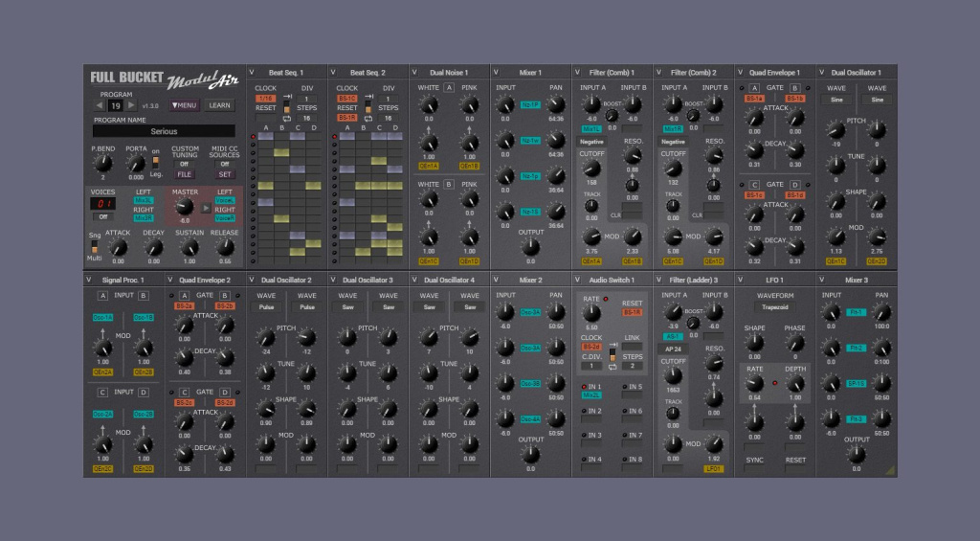Viewport: 980px width, 541px height.
Task: Open the MENU dropdown button
Action: coord(184,105)
